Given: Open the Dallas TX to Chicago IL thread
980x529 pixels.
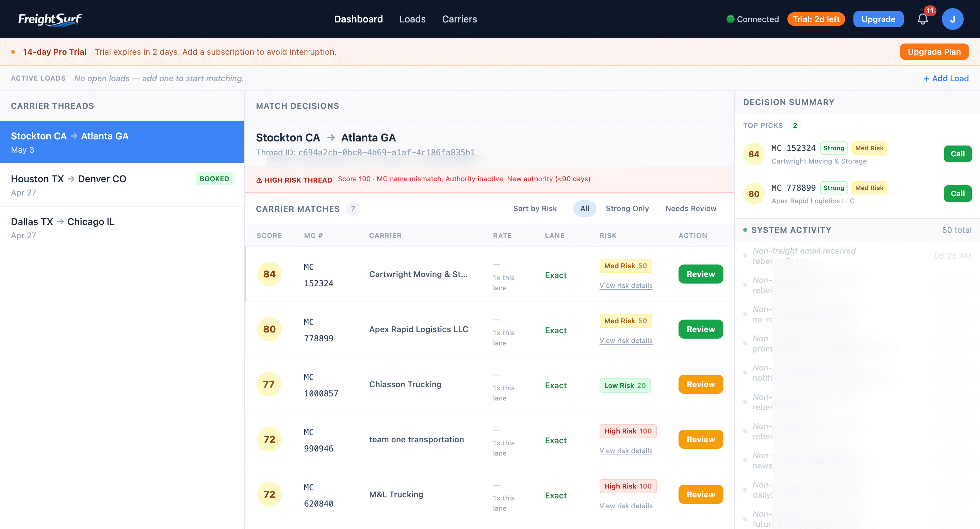Looking at the screenshot, I should [122, 228].
